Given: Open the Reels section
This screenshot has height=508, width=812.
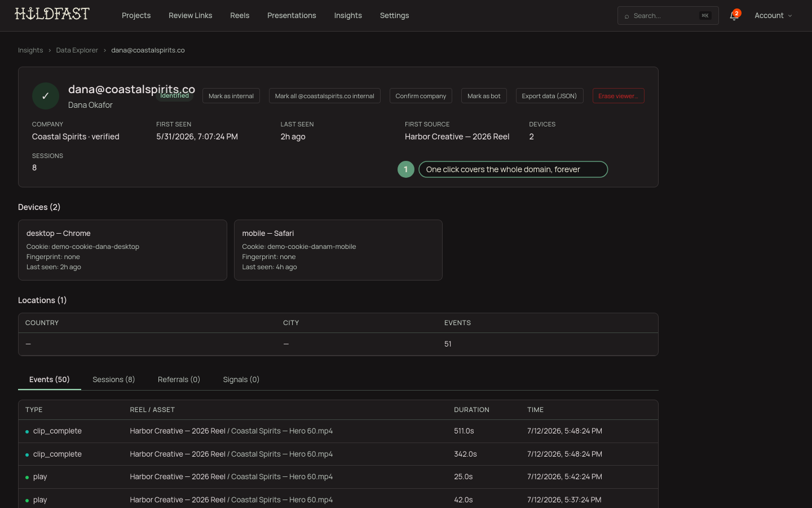Looking at the screenshot, I should click(240, 16).
